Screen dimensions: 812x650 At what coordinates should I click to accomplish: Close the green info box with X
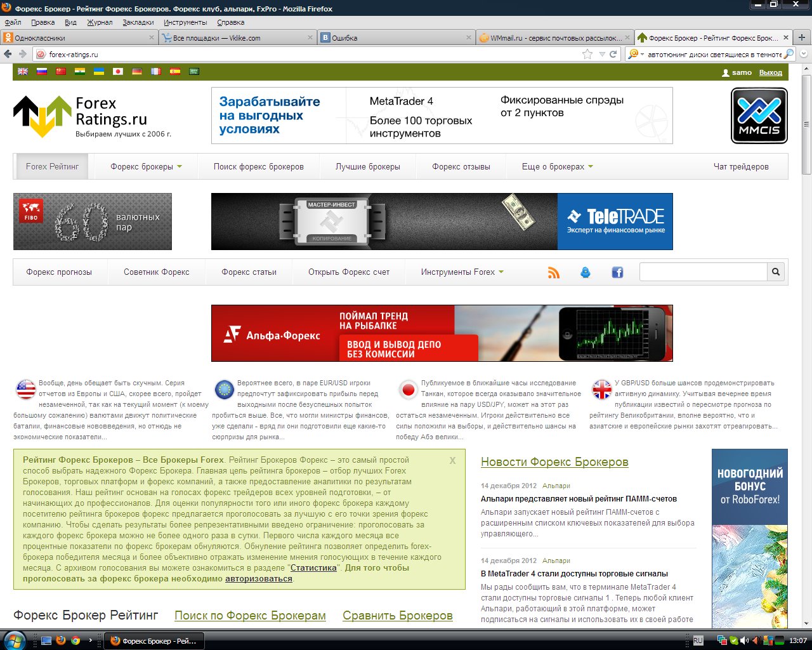pyautogui.click(x=452, y=460)
